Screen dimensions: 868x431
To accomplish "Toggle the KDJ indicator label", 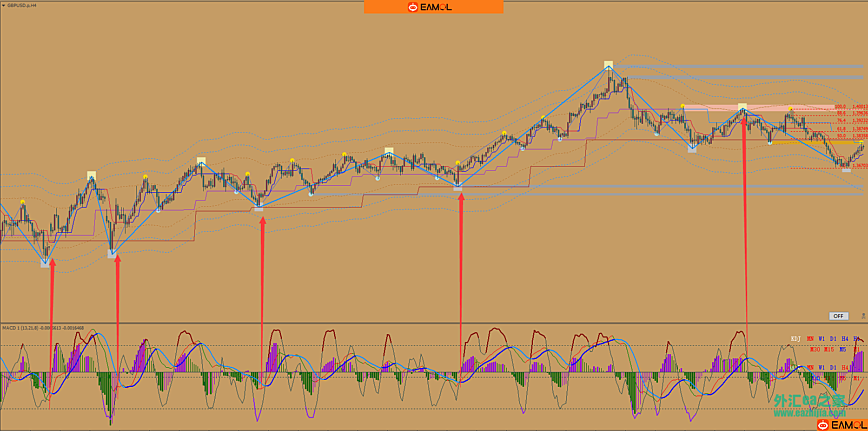I will [x=796, y=339].
